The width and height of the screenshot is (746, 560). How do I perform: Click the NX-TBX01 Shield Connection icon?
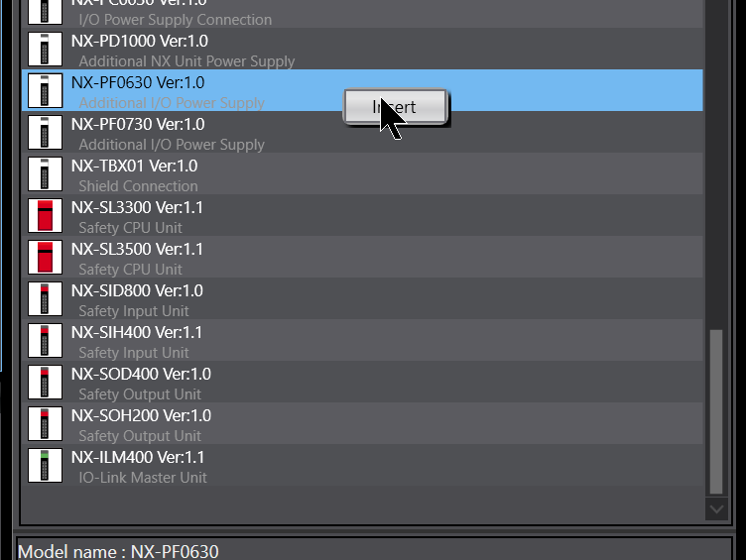(45, 174)
